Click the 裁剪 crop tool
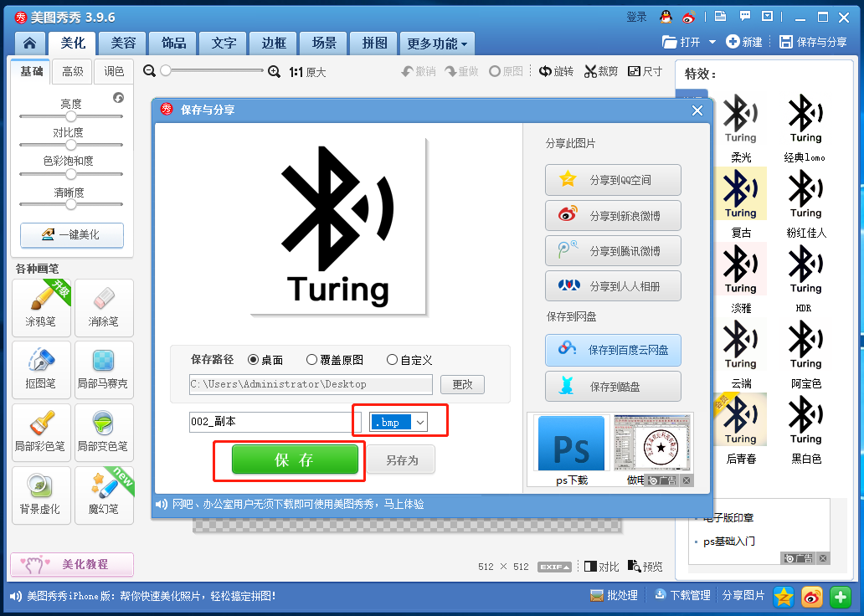The width and height of the screenshot is (864, 616). coord(600,71)
